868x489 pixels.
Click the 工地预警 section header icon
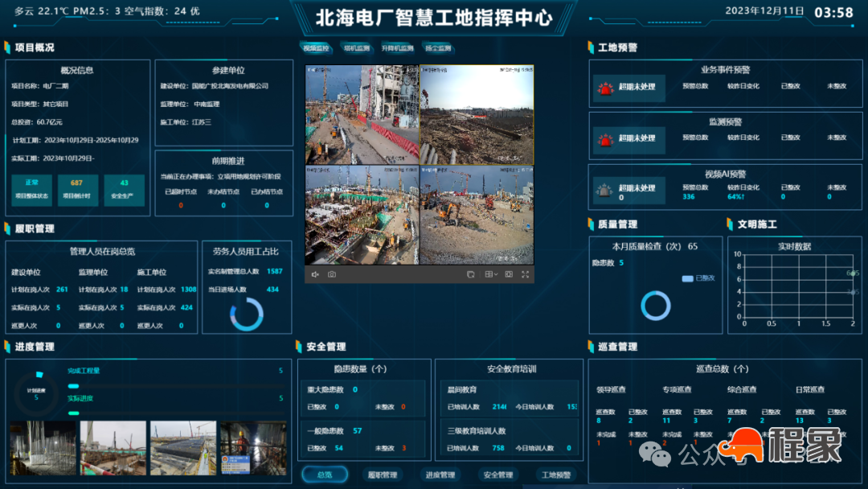pyautogui.click(x=591, y=47)
